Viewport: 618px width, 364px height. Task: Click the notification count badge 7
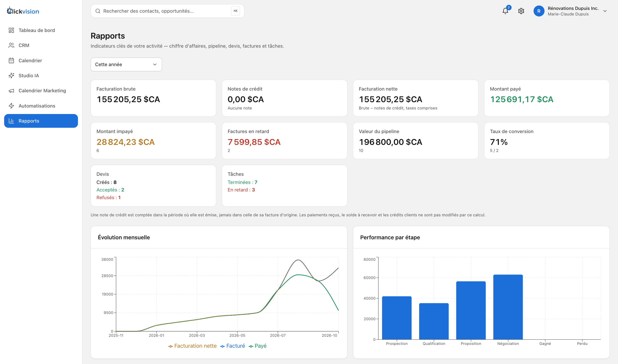pos(509,8)
